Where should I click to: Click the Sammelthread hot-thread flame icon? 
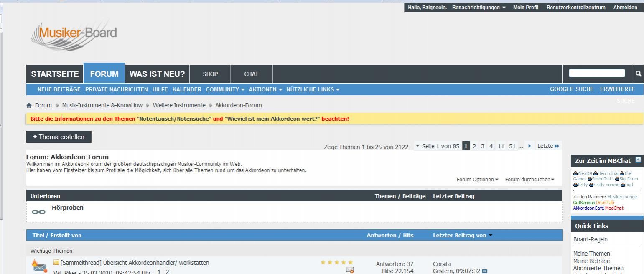39,265
